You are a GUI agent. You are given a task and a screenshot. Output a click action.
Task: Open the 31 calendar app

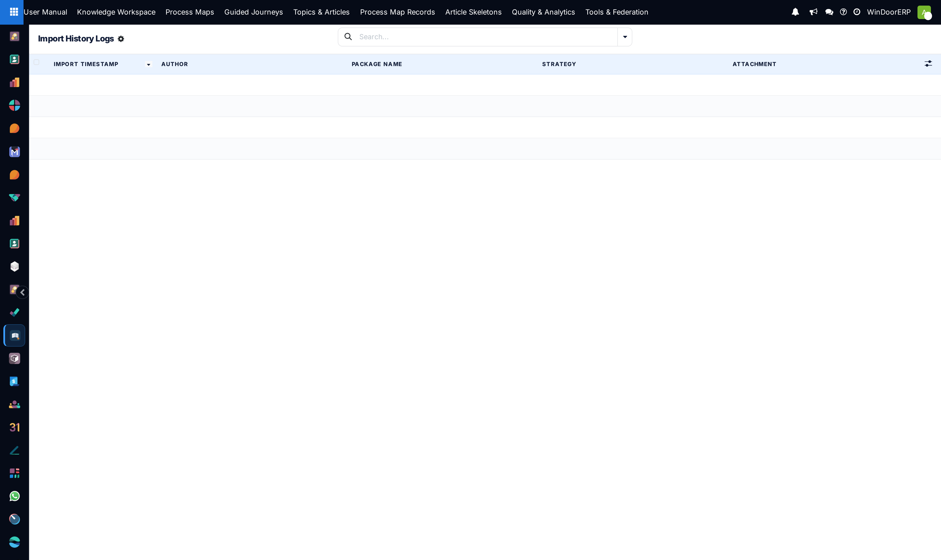(x=14, y=428)
